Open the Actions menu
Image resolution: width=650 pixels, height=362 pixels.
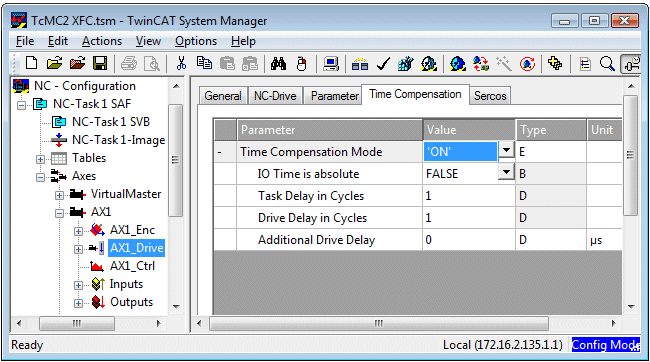coord(102,41)
